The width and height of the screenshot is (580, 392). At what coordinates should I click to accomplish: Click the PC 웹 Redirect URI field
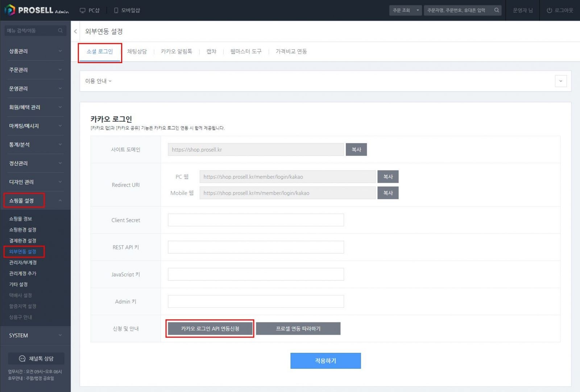[x=287, y=177]
